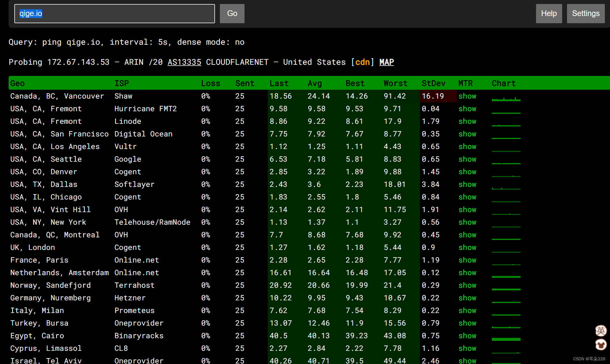Show MTR for Egypt Cairo Binaryracks
610x364 pixels.
tap(467, 336)
